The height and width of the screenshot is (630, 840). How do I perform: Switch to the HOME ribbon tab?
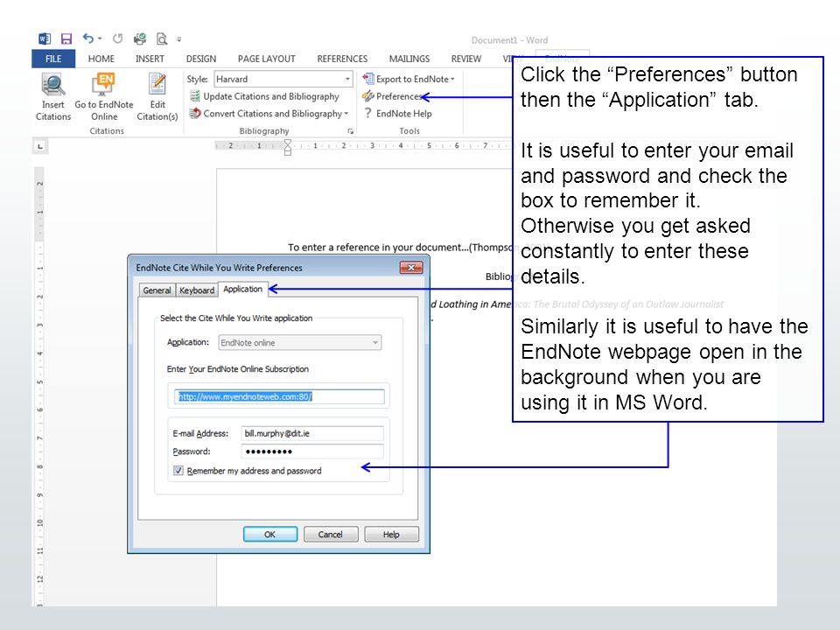(x=101, y=59)
